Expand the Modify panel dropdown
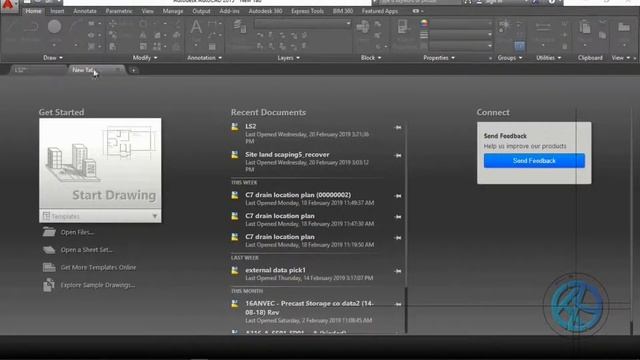Image resolution: width=640 pixels, height=360 pixels. tap(145, 58)
